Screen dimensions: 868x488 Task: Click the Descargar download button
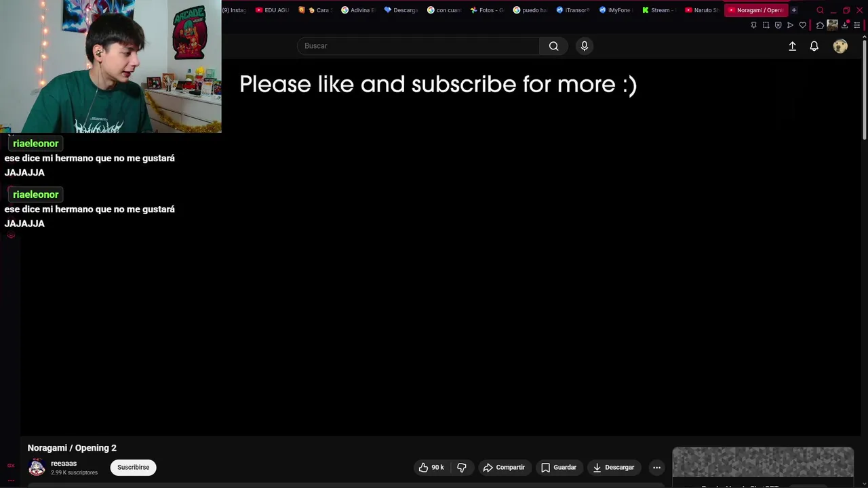(x=613, y=468)
